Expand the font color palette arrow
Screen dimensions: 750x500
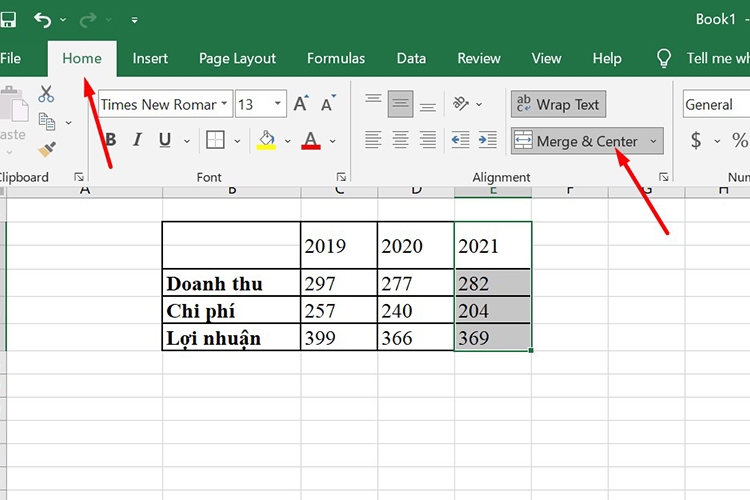[332, 141]
